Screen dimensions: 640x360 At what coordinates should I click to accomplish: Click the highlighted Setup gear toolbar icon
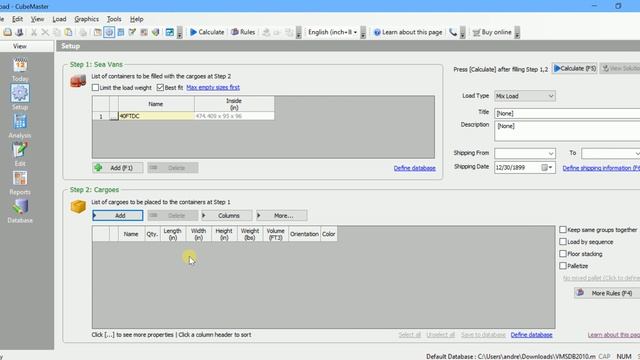tap(109, 32)
